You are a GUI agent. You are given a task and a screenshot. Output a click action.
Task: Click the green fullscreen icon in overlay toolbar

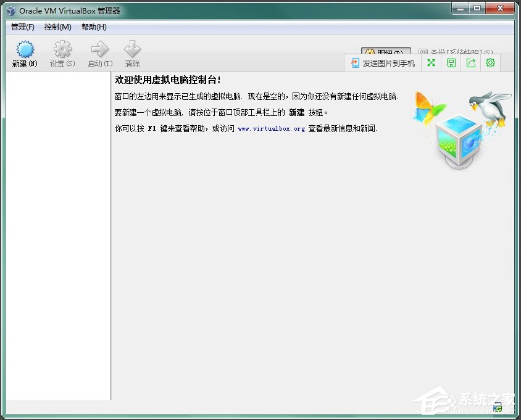(430, 62)
